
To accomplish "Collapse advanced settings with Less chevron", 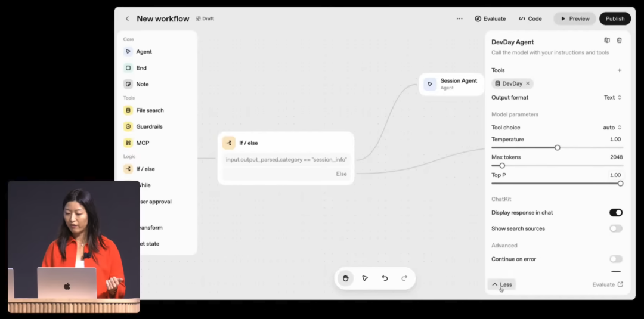I will [501, 285].
